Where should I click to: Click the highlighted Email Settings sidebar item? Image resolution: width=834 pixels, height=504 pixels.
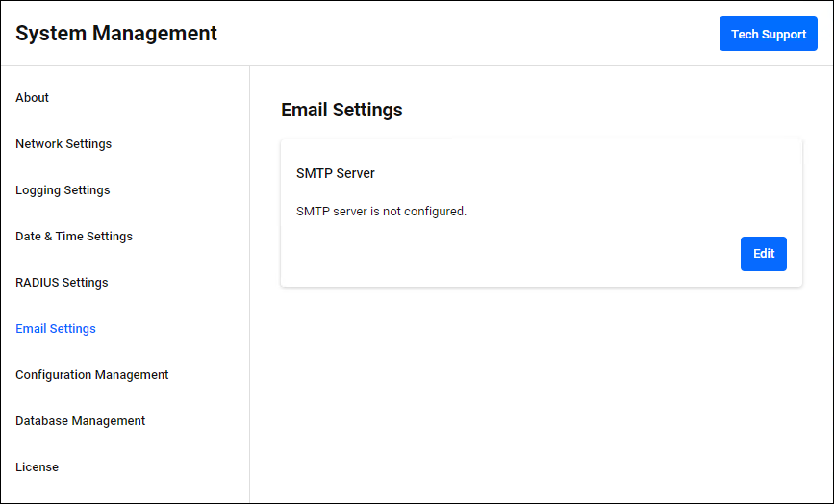tap(56, 329)
